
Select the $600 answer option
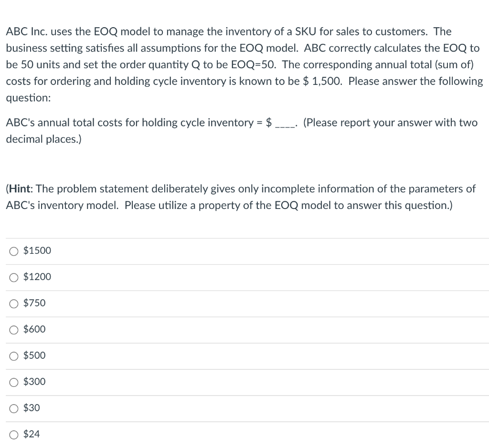13,329
